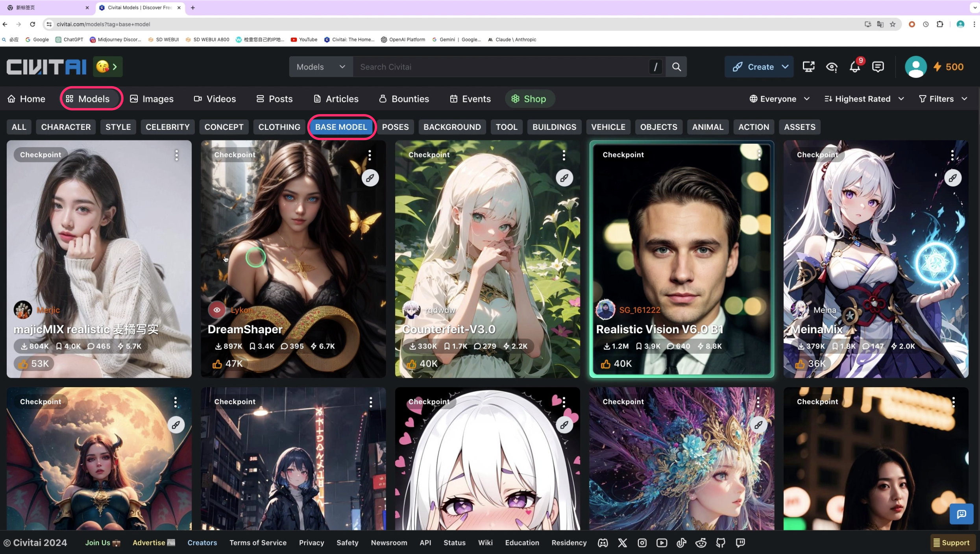980x554 pixels.
Task: Open the Terms of Service link
Action: point(258,543)
